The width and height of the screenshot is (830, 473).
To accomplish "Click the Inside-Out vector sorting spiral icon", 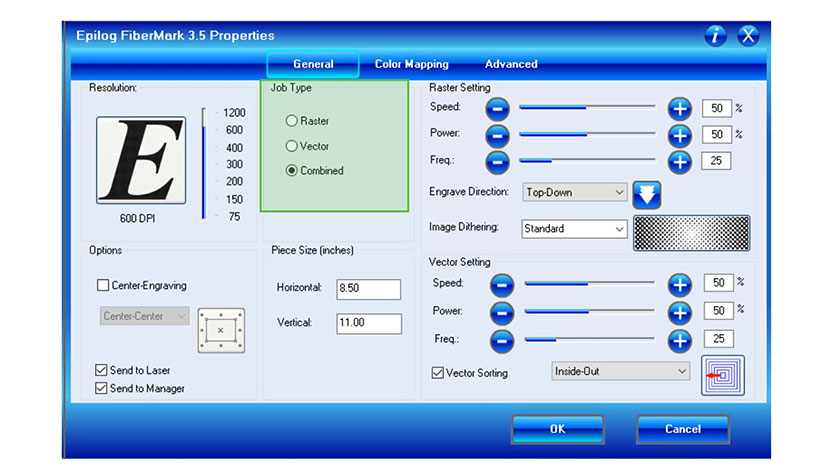I will click(x=722, y=376).
